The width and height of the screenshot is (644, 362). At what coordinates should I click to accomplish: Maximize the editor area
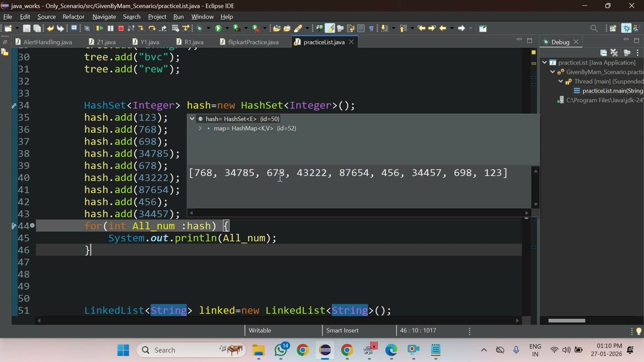pos(529,40)
